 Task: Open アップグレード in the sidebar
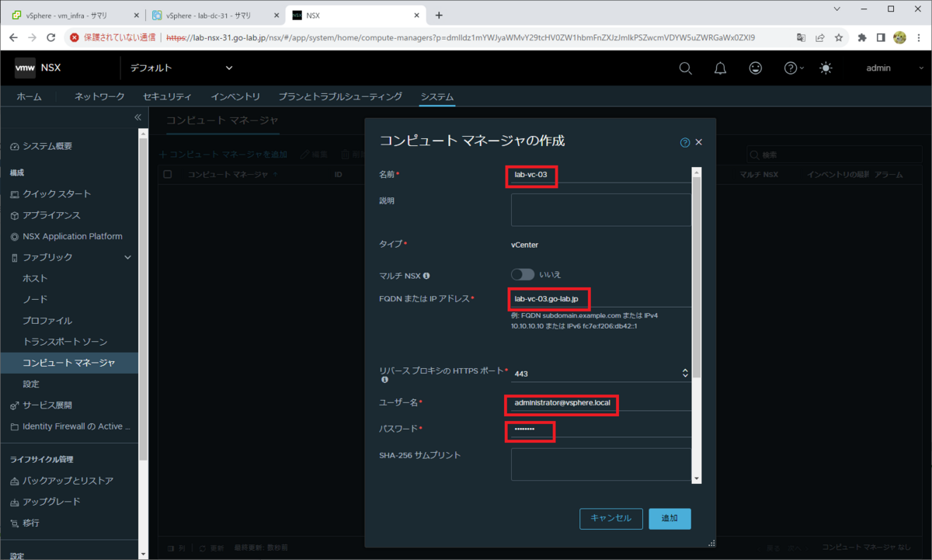click(50, 502)
